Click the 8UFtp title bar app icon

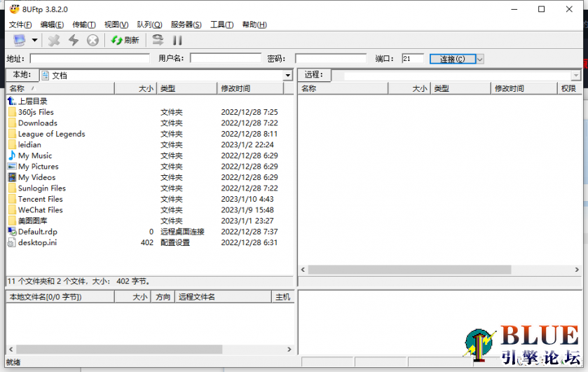(x=14, y=9)
